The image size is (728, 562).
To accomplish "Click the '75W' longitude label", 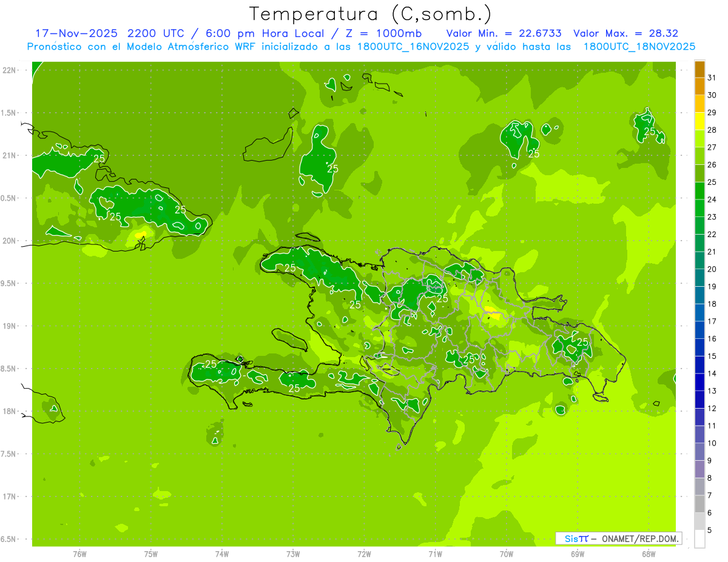I will click(151, 554).
